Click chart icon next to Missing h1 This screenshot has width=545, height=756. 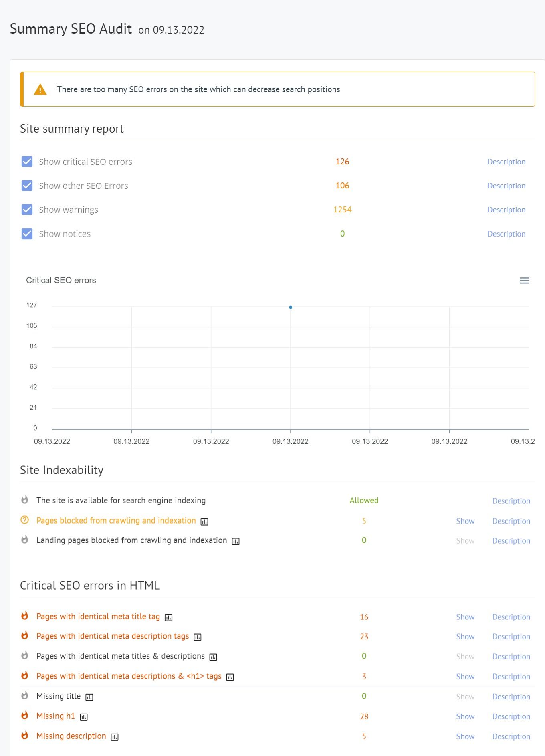coord(84,717)
